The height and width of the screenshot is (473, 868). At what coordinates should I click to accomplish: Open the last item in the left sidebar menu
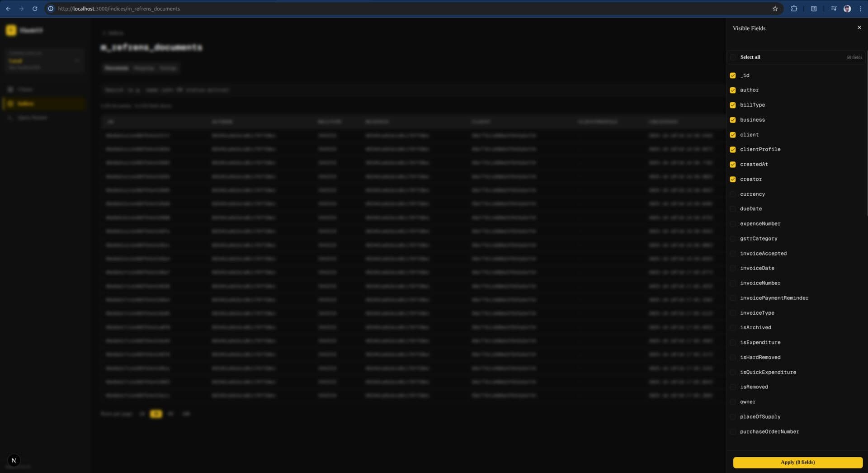point(32,118)
